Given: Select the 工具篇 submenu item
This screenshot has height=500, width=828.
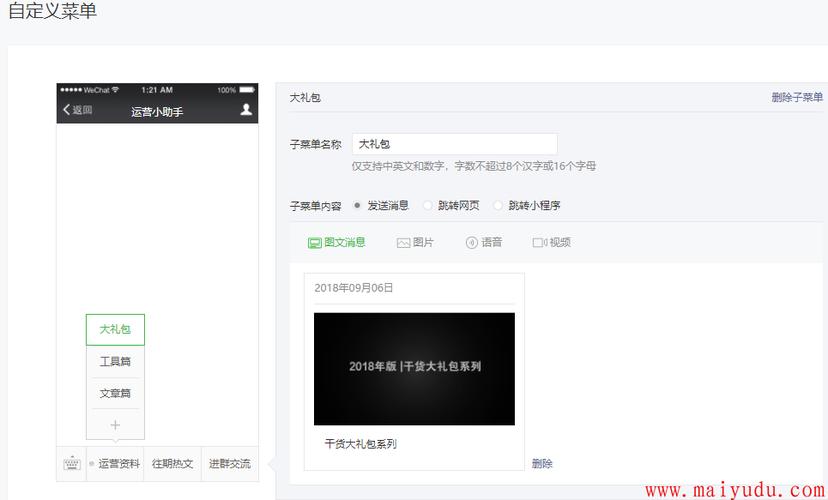Looking at the screenshot, I should tap(115, 362).
